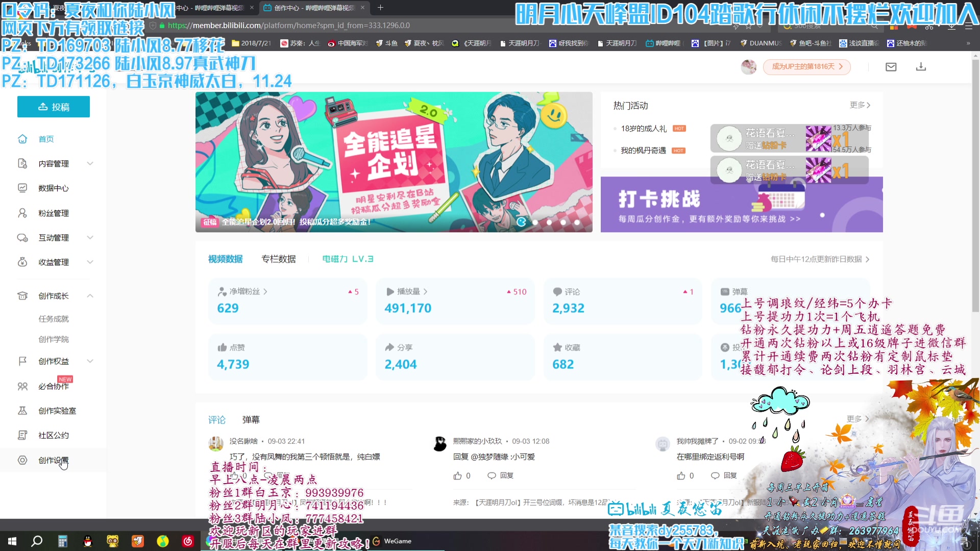Click the 投稿 upload button

[x=54, y=107]
